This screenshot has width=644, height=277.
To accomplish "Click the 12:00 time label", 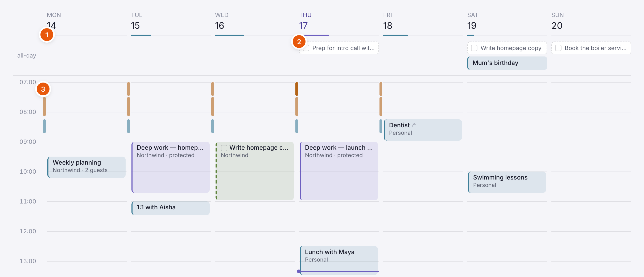I will point(28,231).
